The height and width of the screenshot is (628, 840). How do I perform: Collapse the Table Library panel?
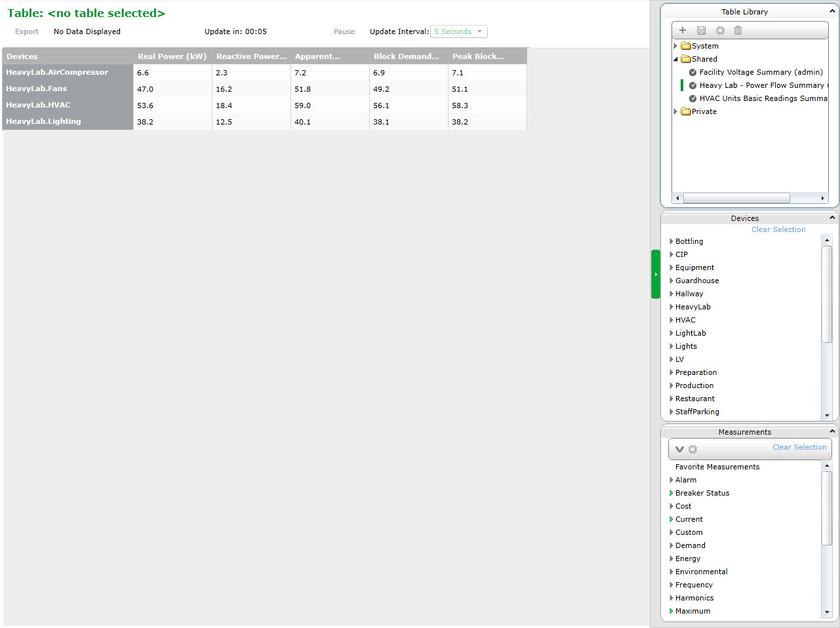[x=832, y=10]
